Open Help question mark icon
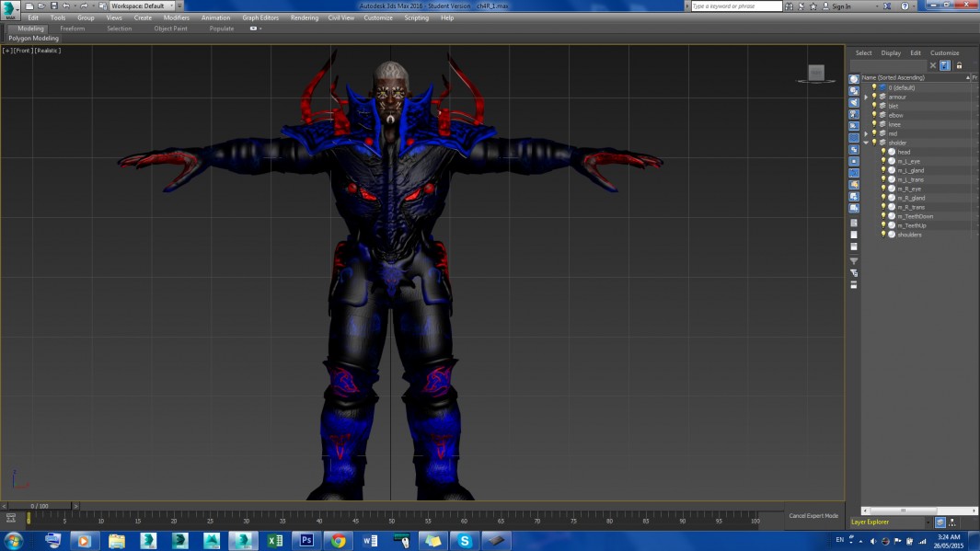 (x=905, y=6)
